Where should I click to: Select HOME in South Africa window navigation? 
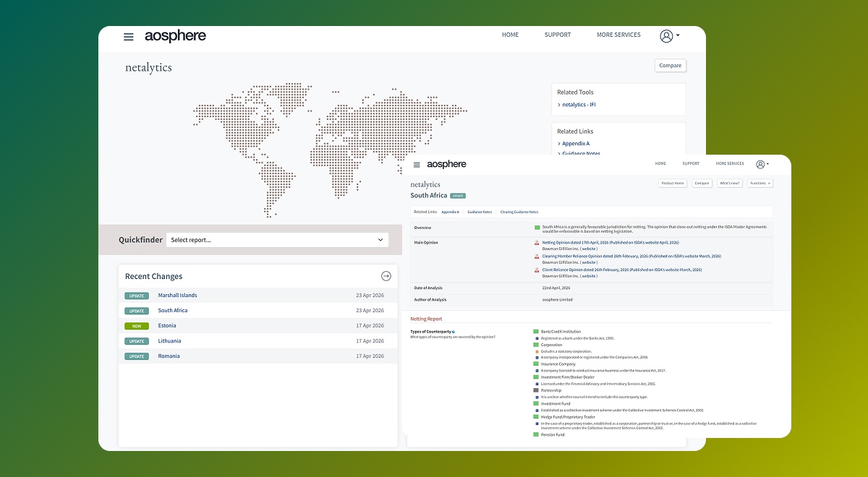click(x=660, y=164)
